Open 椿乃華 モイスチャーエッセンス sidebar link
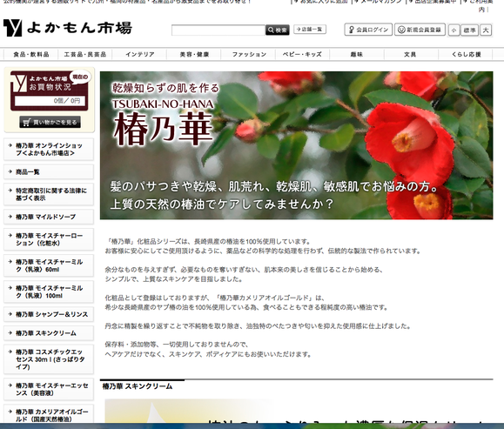This screenshot has width=504, height=429. click(49, 389)
